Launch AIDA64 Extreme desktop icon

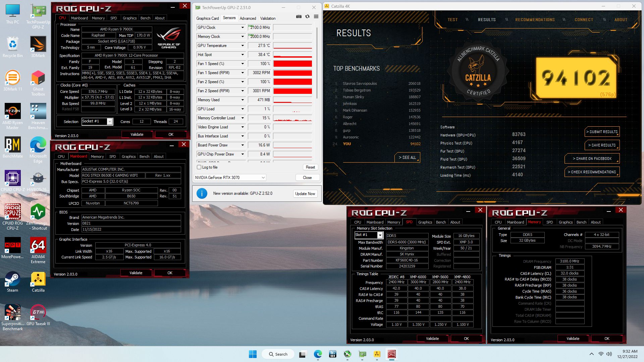point(38,251)
